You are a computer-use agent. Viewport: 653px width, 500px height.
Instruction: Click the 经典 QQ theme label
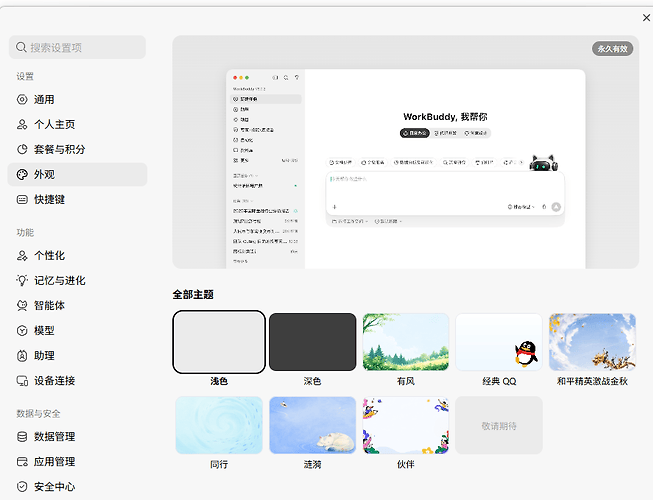pyautogui.click(x=499, y=381)
